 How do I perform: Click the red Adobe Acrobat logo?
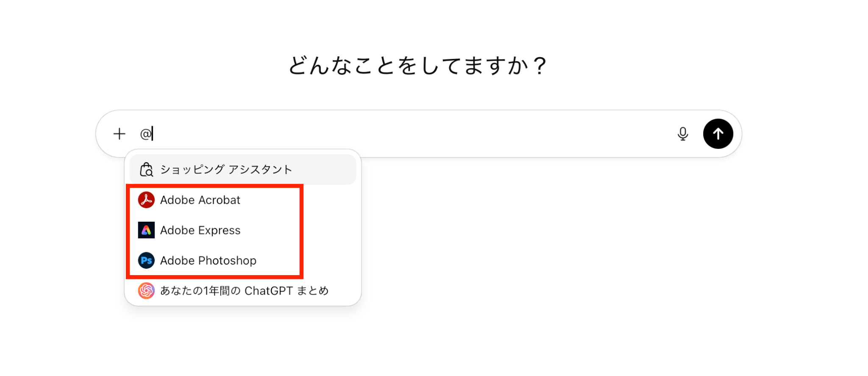tap(146, 200)
